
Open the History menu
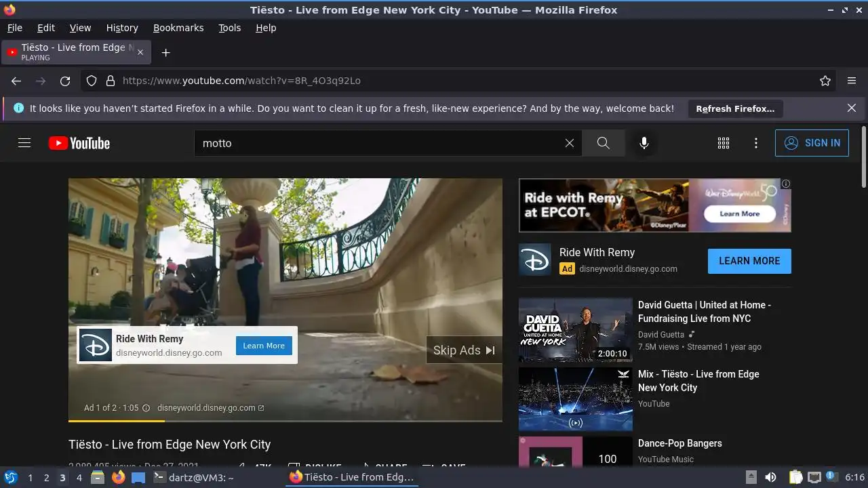point(122,28)
